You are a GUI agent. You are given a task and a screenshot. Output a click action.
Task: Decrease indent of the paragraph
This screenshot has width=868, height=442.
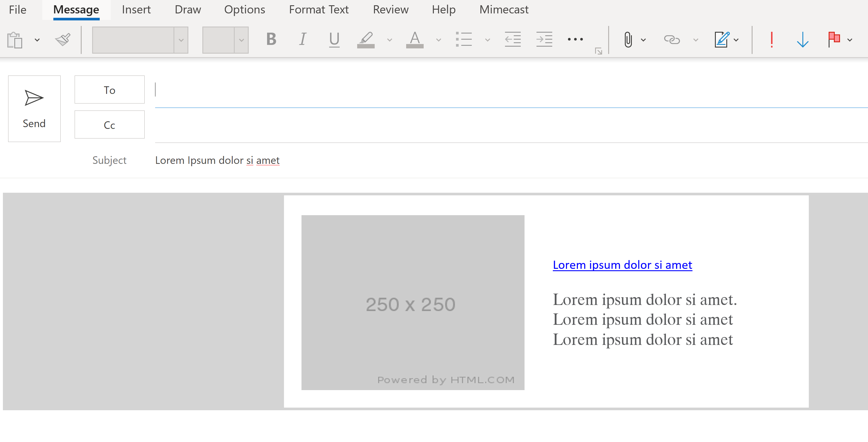pyautogui.click(x=513, y=40)
